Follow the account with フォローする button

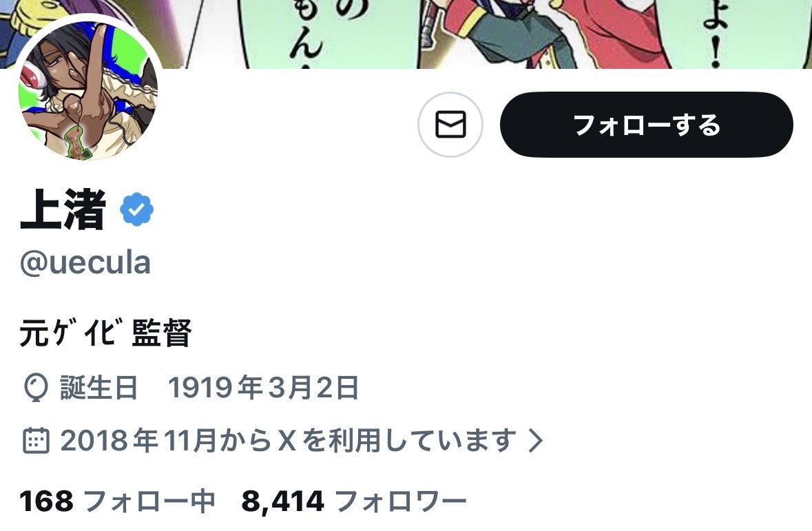pos(646,125)
